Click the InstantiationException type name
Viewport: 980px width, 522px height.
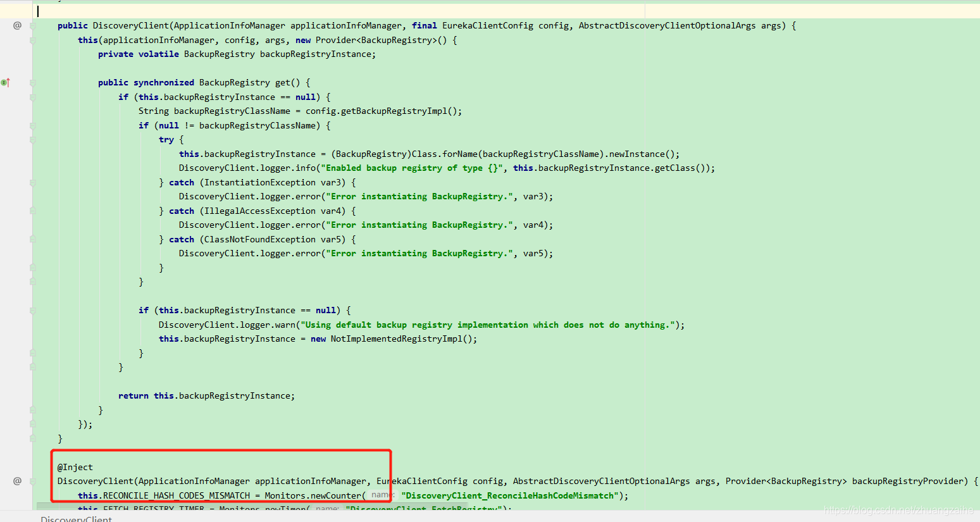click(x=260, y=182)
